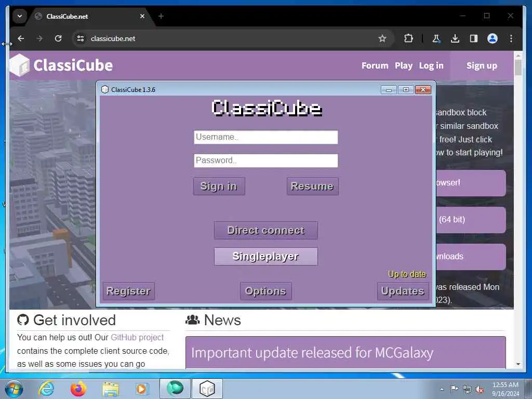Switch to ClassiCube launcher taskbar button
Screen dimensions: 532x399
pos(207,389)
